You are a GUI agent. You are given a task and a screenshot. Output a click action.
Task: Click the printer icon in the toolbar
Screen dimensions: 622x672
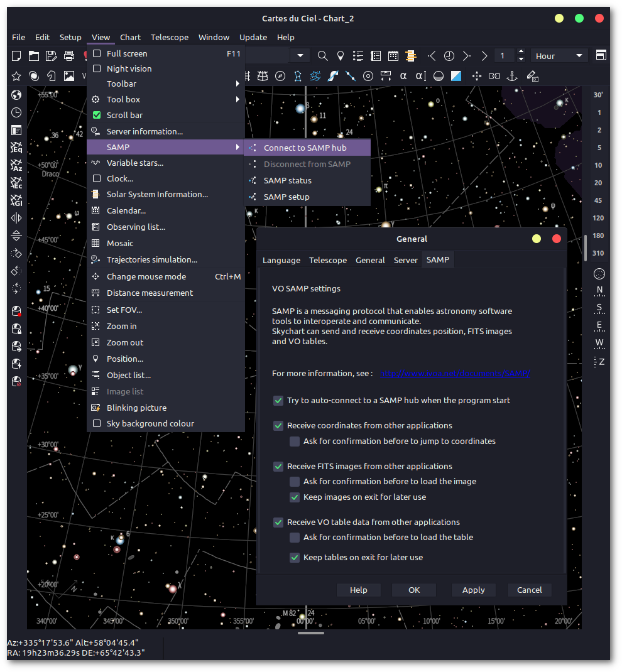(69, 56)
